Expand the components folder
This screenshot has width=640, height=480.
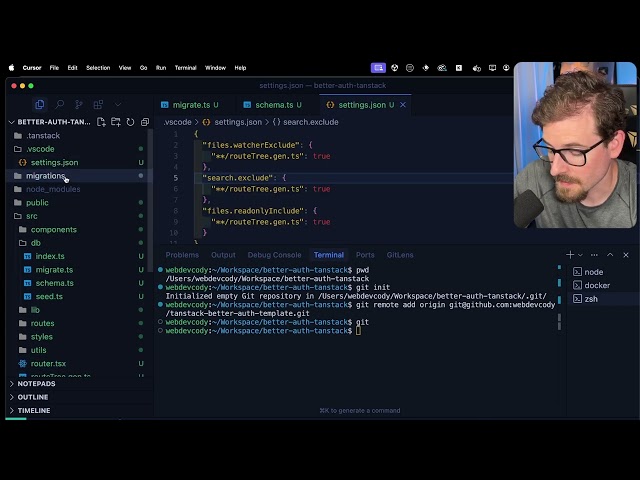tap(79, 229)
